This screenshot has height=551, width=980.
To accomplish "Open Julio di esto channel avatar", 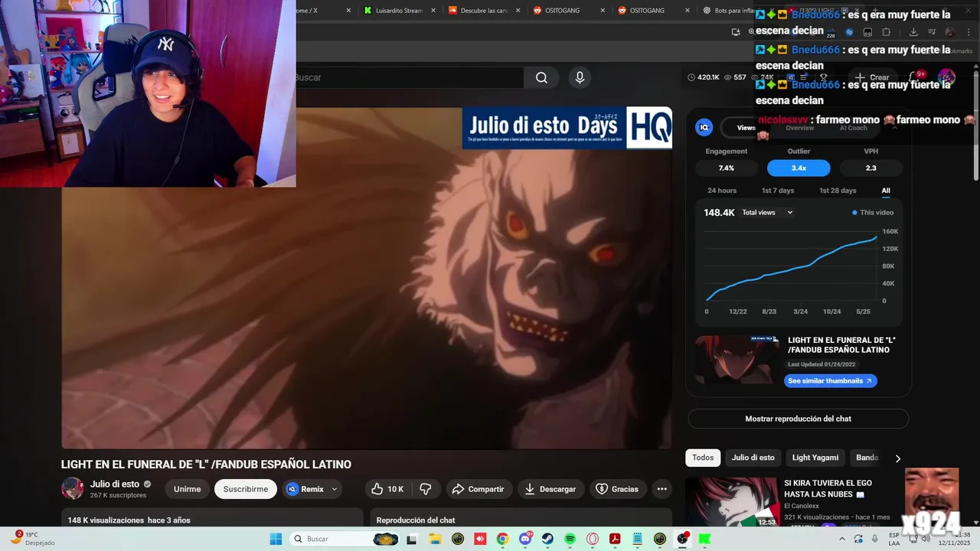I will tap(73, 488).
